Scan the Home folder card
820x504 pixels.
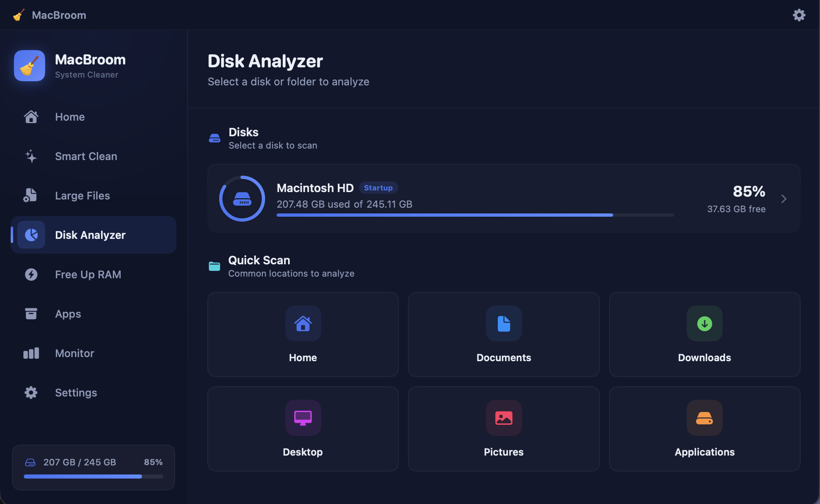coord(303,334)
